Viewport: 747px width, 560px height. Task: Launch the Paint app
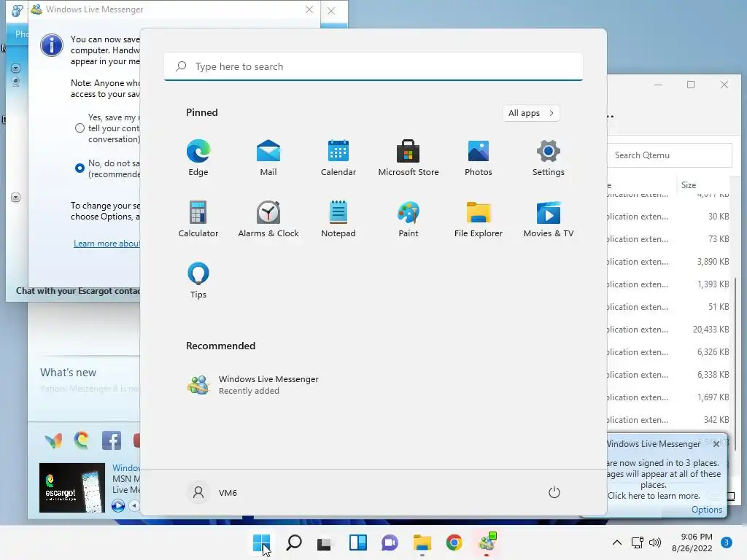click(x=409, y=219)
